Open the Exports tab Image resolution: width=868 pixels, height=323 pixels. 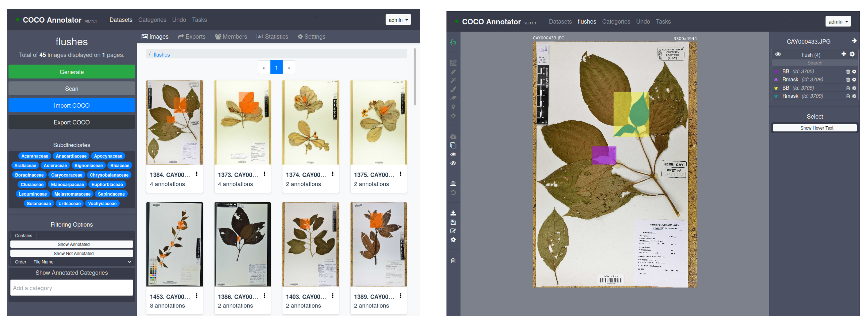[191, 36]
